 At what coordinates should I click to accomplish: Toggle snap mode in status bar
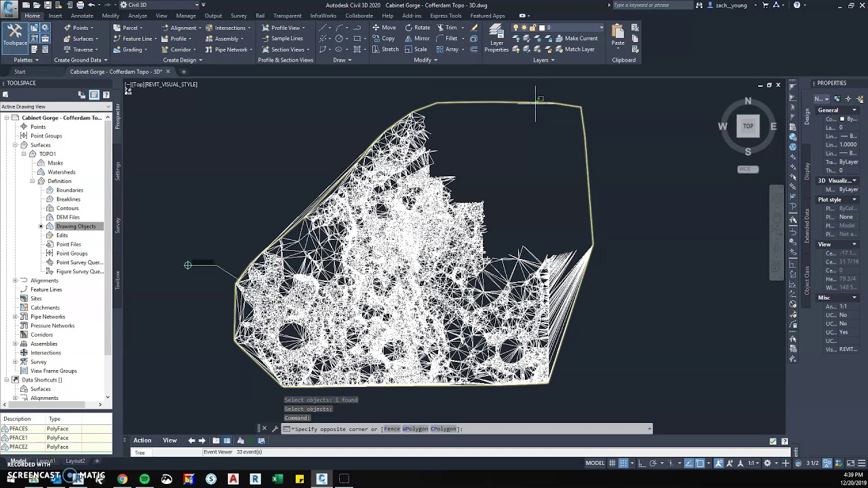(624, 463)
